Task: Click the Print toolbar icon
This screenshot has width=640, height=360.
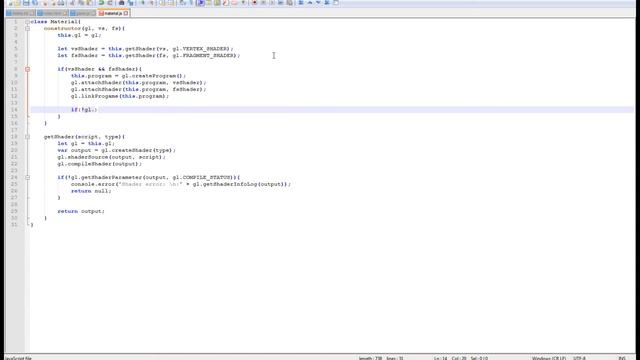Action: click(61, 3)
